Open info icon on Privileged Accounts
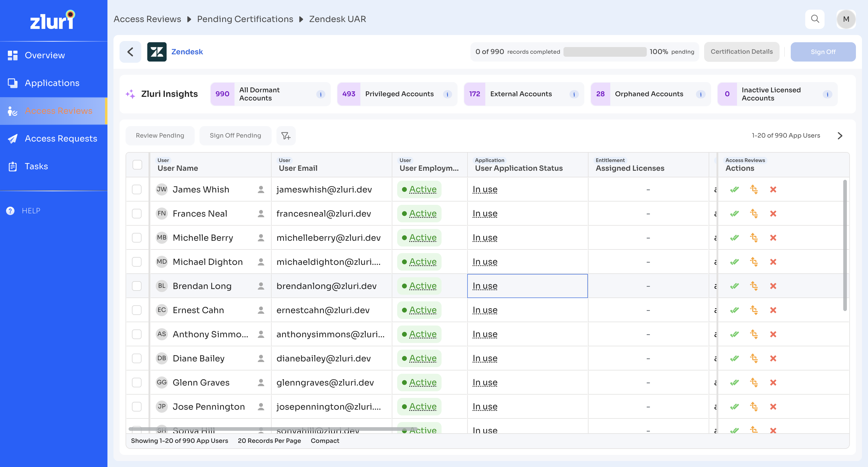 click(x=447, y=94)
